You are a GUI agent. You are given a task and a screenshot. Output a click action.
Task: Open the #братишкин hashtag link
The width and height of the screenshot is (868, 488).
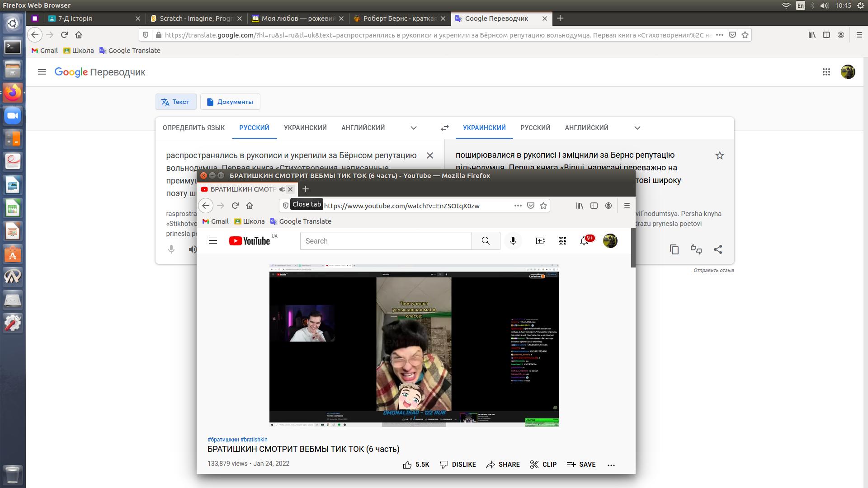pos(223,439)
